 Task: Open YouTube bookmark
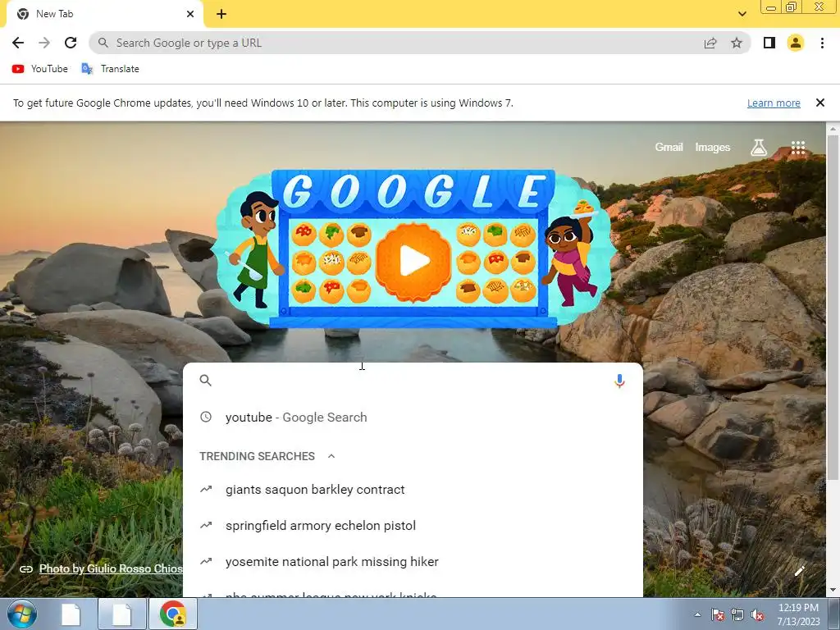pos(40,69)
